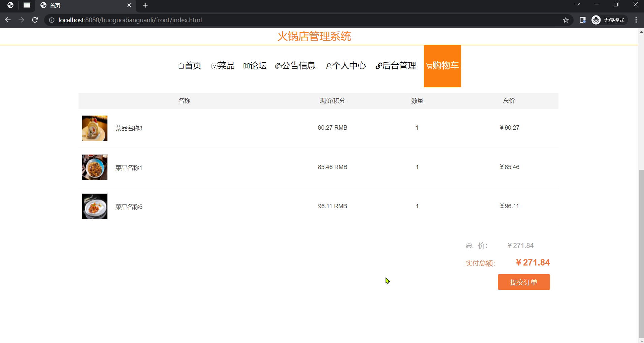Click the browser back arrow
644x343 pixels.
pyautogui.click(x=8, y=20)
